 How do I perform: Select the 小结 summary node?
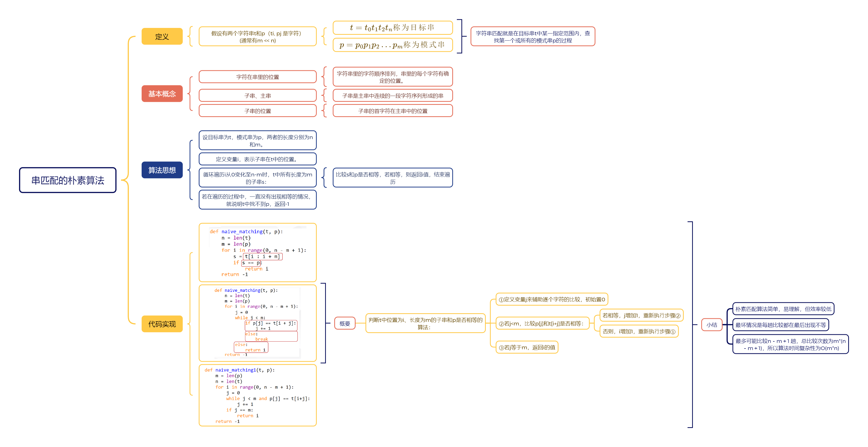click(711, 325)
